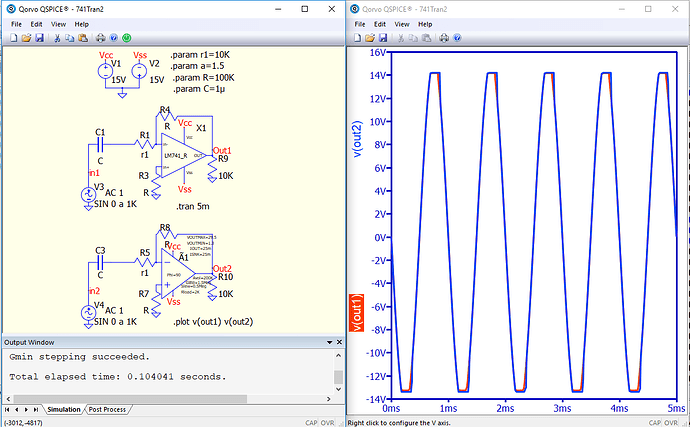690x427 pixels.
Task: Select '.plot v(out1) v(out2)' directive
Action: (213, 322)
